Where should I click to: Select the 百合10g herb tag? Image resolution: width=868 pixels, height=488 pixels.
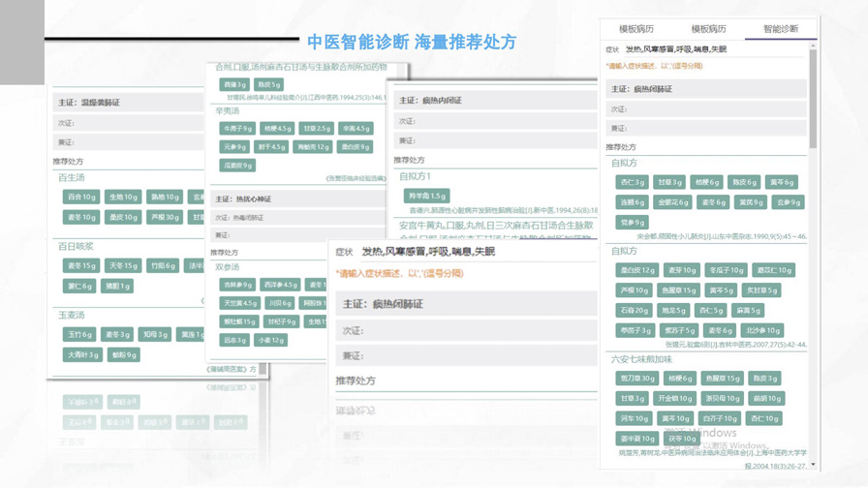point(80,198)
